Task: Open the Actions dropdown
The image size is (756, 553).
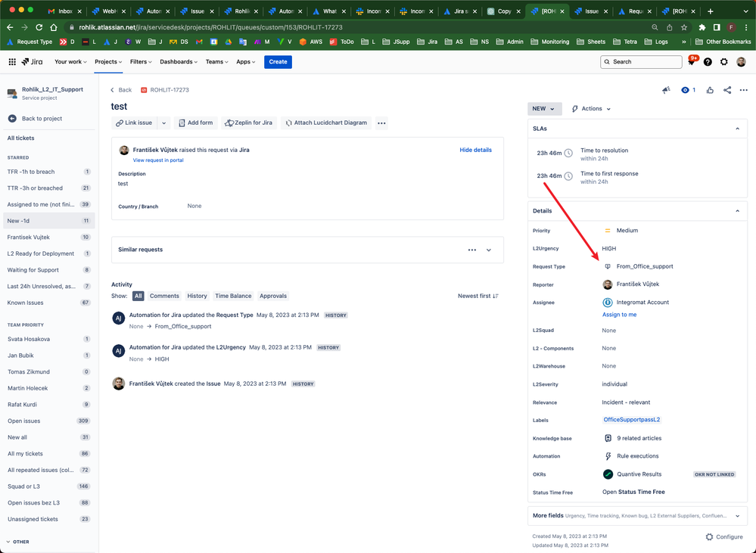Action: coord(591,109)
